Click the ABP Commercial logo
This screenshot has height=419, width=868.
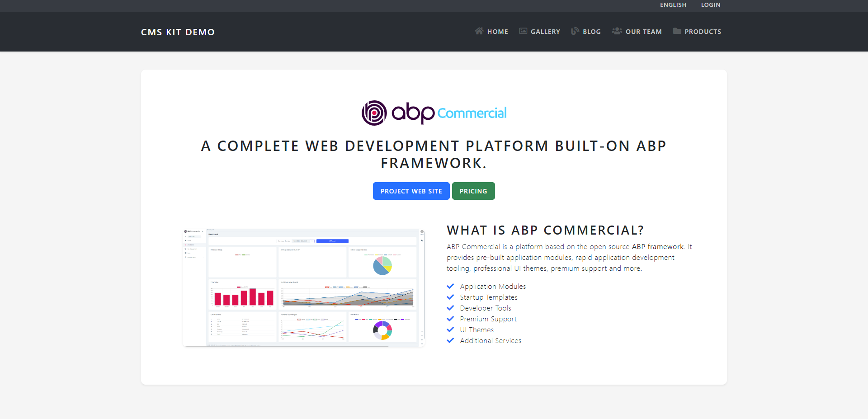(x=434, y=113)
